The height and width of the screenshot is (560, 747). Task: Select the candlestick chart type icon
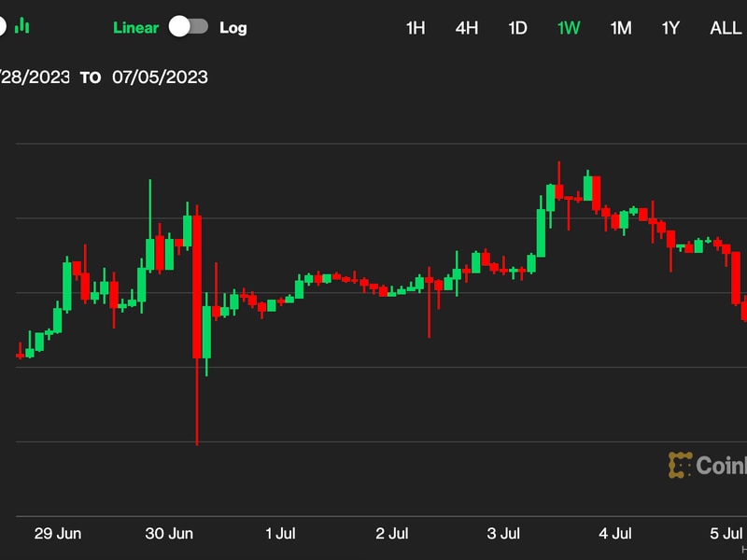pyautogui.click(x=21, y=26)
